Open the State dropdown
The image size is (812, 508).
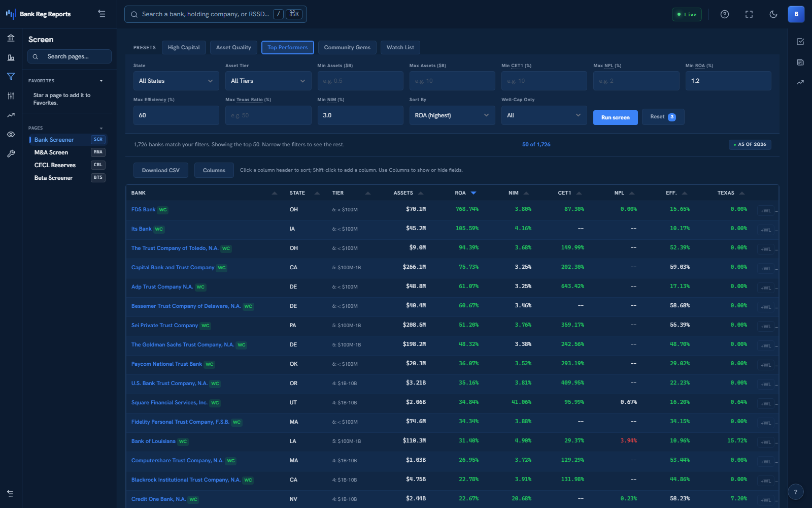[x=176, y=81]
